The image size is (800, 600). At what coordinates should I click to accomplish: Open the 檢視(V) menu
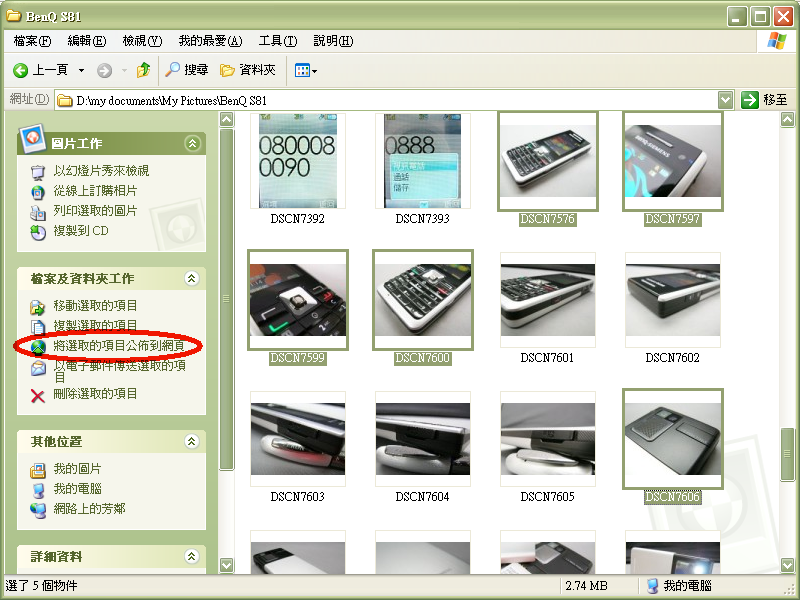pos(142,41)
